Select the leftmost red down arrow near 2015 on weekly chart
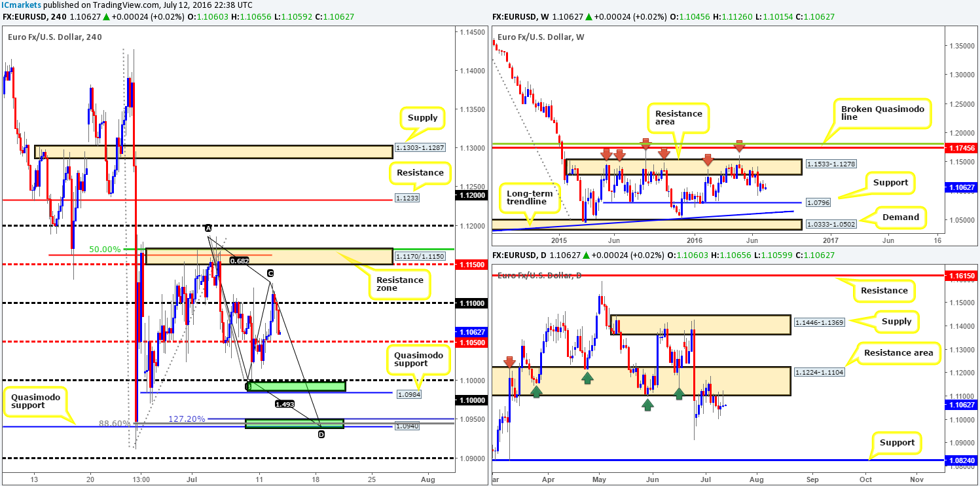The image size is (980, 486). click(x=606, y=155)
